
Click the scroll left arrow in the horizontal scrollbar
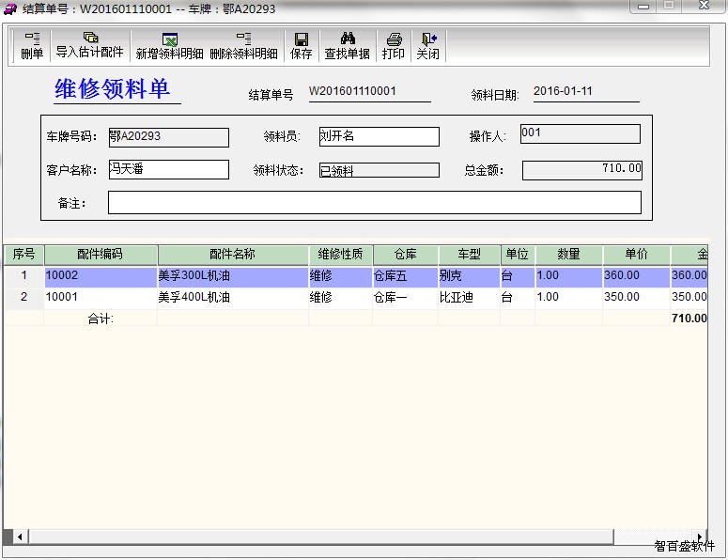point(20,537)
